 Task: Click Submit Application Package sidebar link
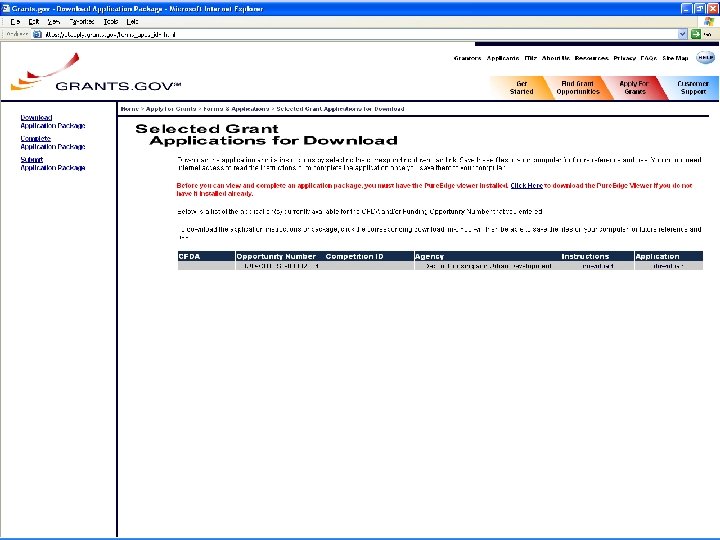tap(53, 163)
